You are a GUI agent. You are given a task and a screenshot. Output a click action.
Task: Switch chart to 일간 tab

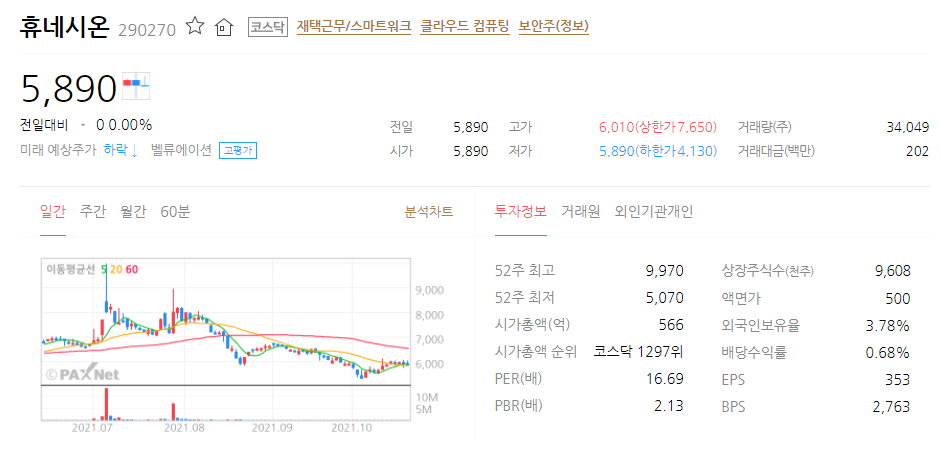click(53, 212)
